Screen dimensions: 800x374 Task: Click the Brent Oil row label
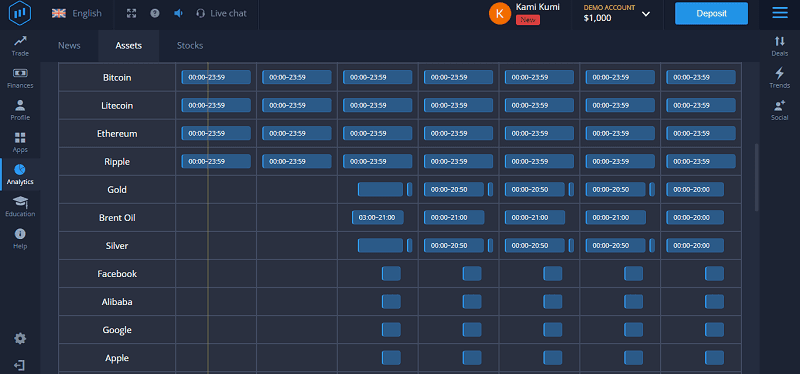tap(117, 218)
